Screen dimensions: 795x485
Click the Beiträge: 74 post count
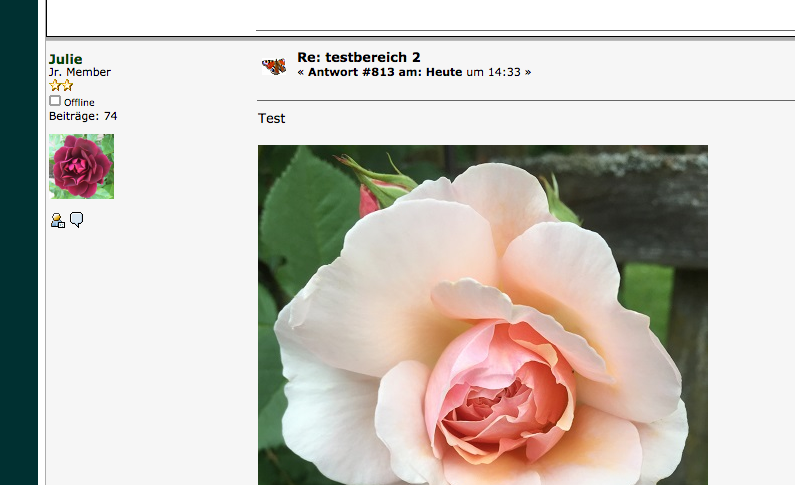(x=83, y=116)
